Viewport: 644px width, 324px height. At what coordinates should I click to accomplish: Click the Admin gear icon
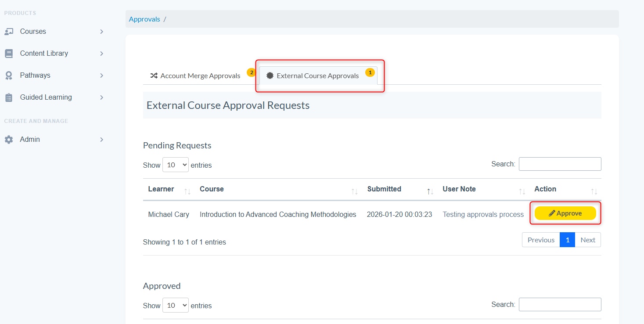click(9, 140)
